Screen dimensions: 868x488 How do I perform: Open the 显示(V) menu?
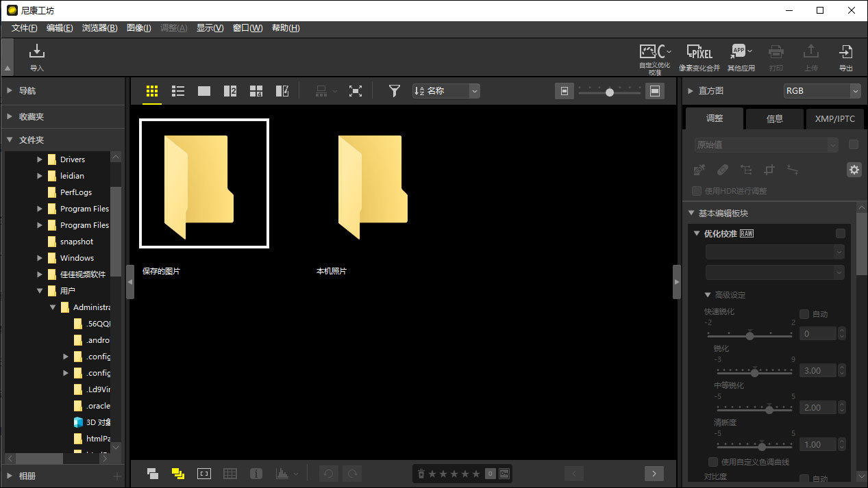click(210, 28)
